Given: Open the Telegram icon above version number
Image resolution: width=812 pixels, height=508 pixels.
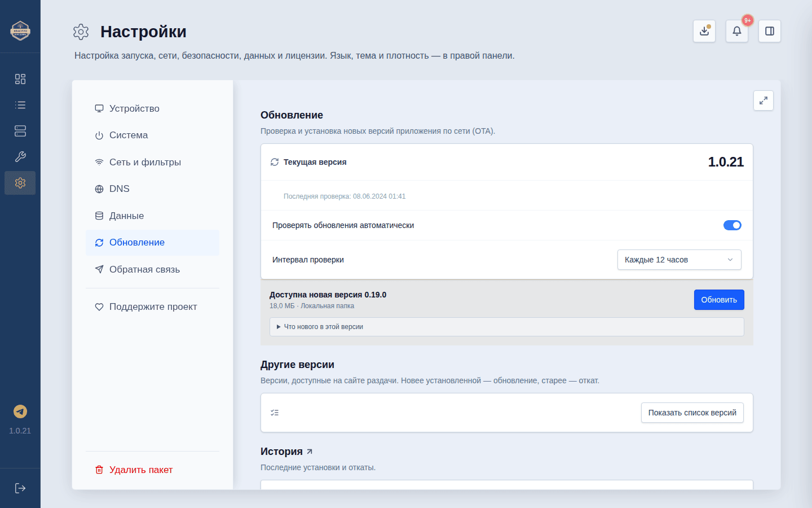Looking at the screenshot, I should click(x=20, y=411).
